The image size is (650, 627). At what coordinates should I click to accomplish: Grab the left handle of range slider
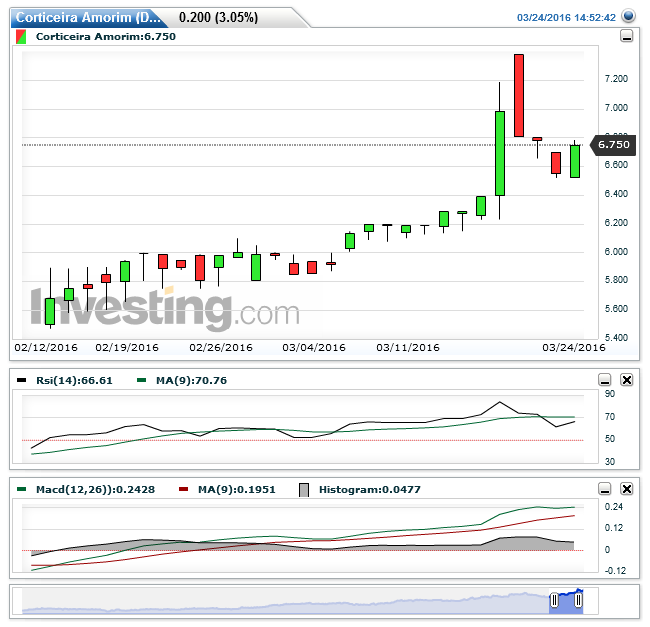[554, 600]
